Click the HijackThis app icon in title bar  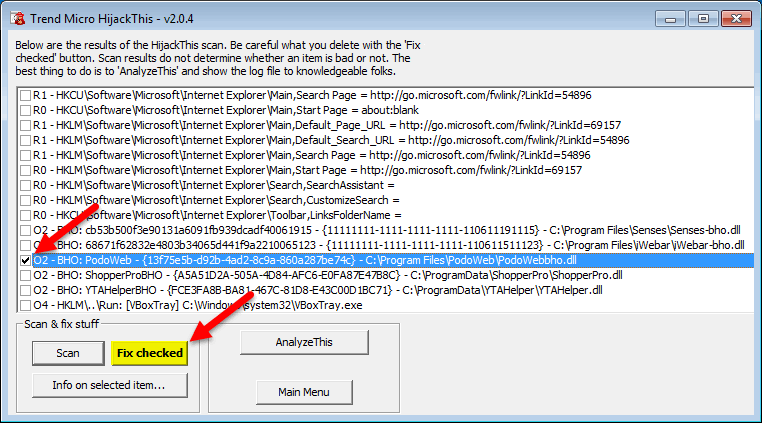pos(18,18)
